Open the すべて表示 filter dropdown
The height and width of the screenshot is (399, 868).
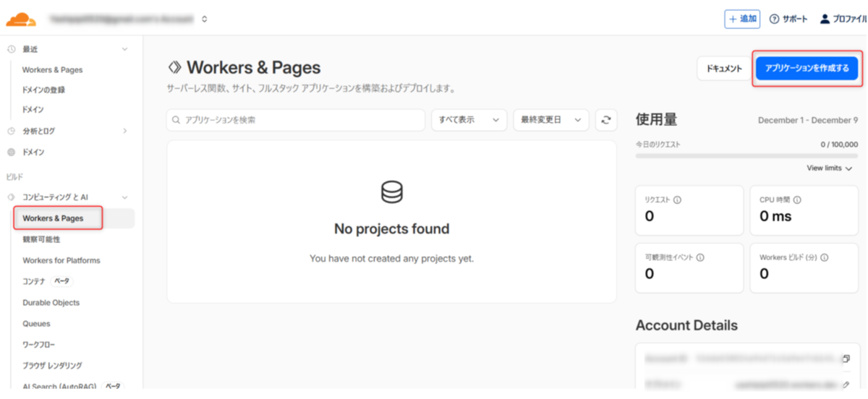point(469,120)
